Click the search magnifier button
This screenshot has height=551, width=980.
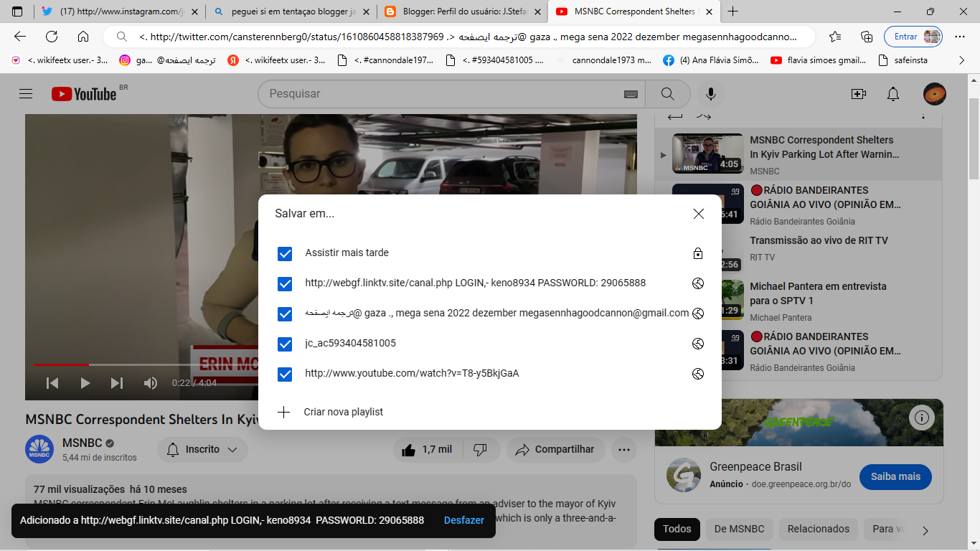coord(668,94)
